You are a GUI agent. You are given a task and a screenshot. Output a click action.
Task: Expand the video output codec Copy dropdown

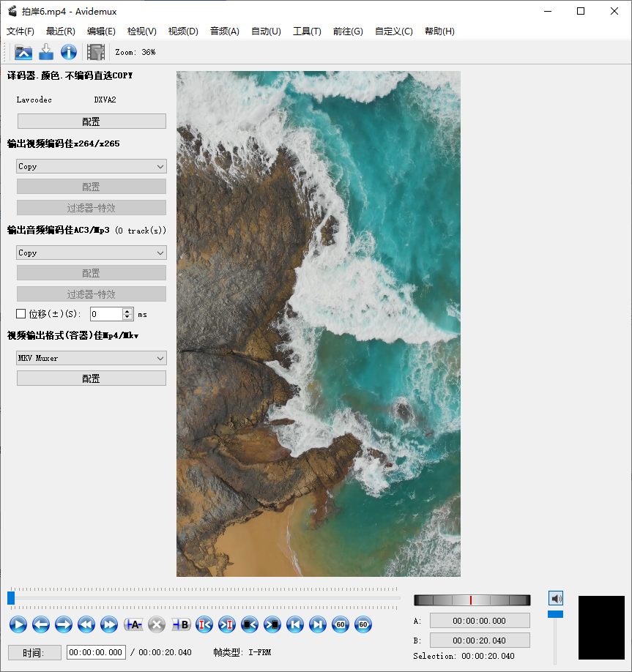coord(92,166)
